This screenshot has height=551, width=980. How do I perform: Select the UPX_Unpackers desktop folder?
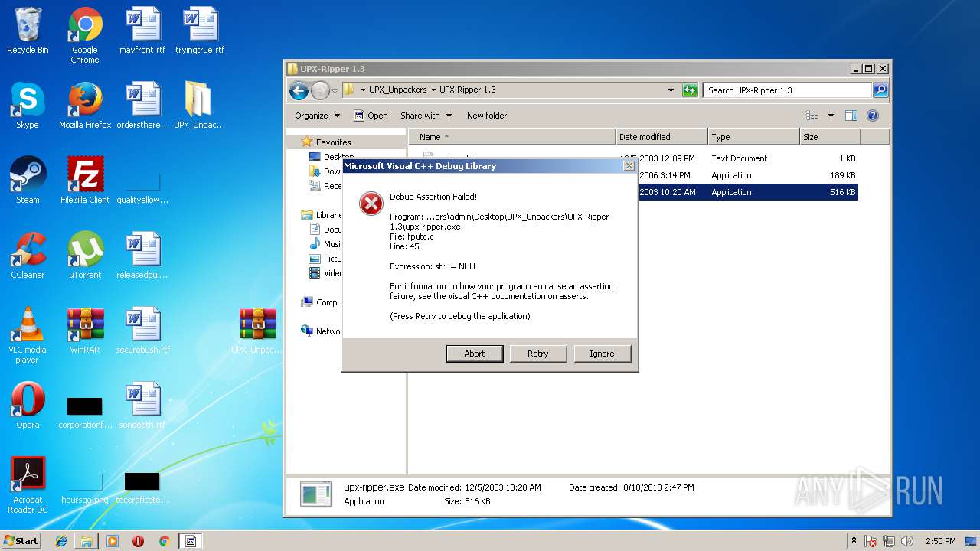[x=199, y=106]
